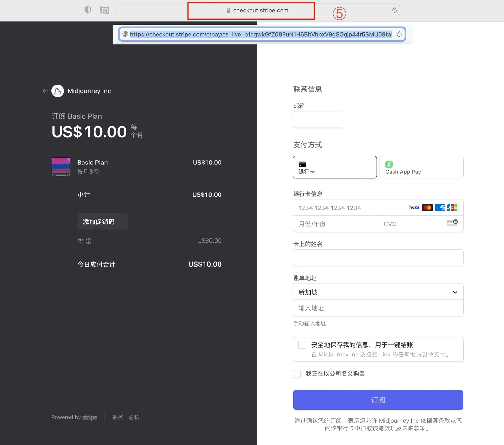Click the green Cash App Pay dollar icon

point(389,164)
